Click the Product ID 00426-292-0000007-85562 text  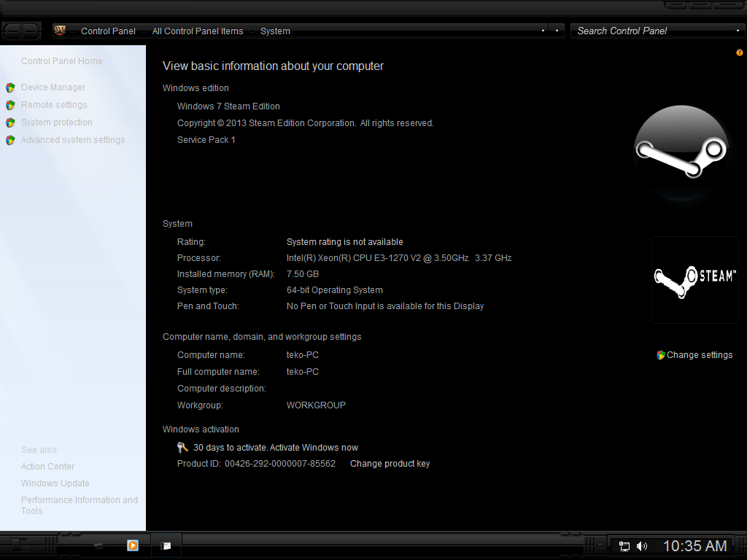pos(256,464)
